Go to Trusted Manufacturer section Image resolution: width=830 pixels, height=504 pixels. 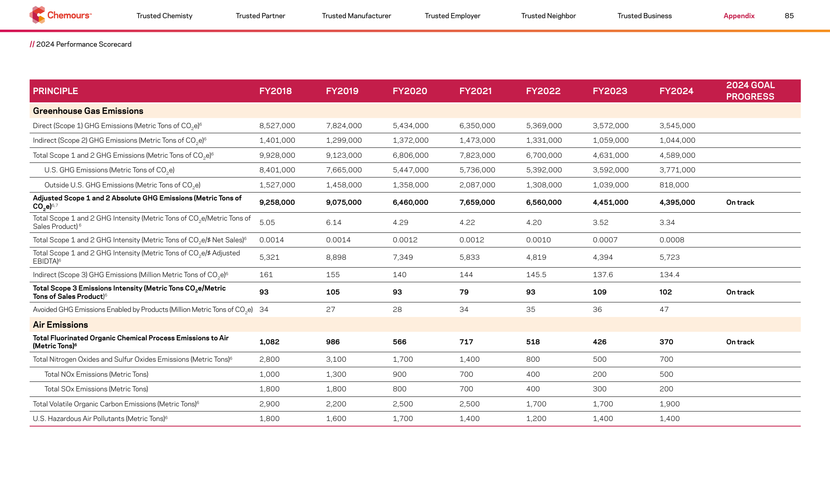357,16
